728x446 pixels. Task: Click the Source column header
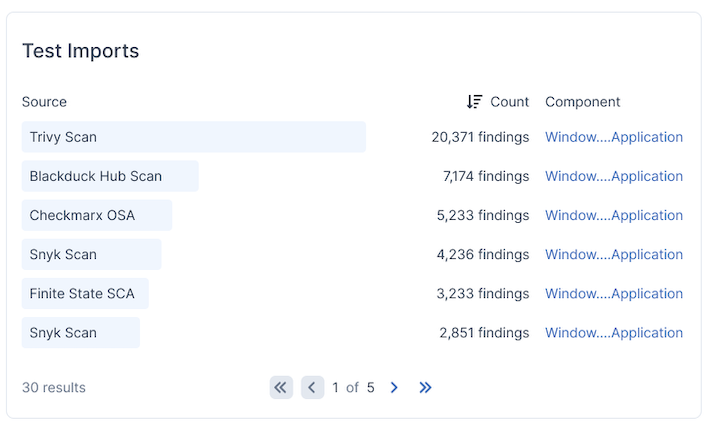pyautogui.click(x=44, y=102)
